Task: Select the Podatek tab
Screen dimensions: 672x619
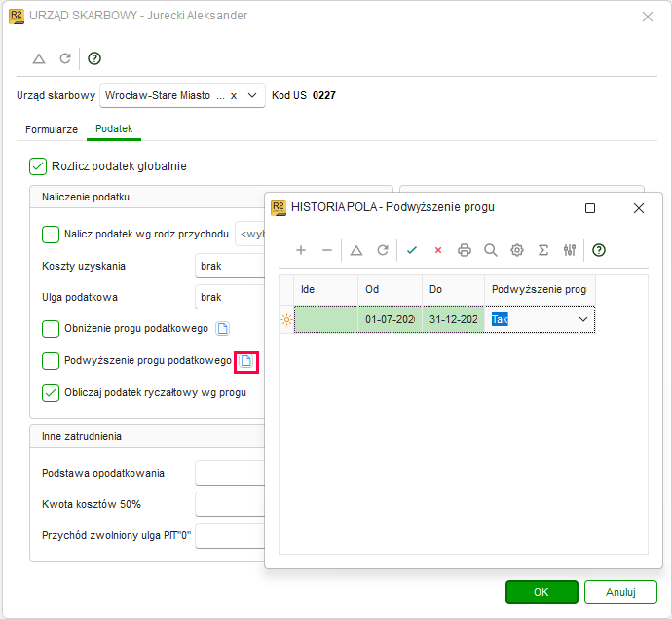Action: pos(114,128)
